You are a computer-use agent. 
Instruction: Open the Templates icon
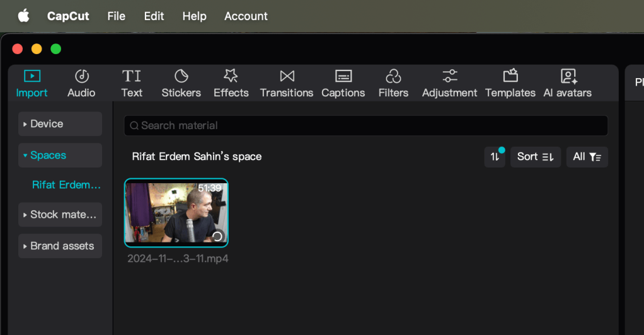(x=510, y=76)
